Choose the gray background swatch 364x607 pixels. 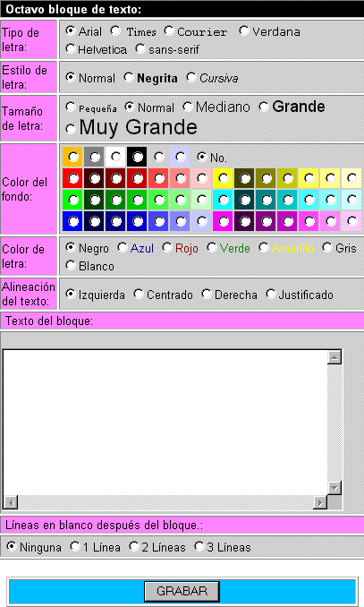95,157
